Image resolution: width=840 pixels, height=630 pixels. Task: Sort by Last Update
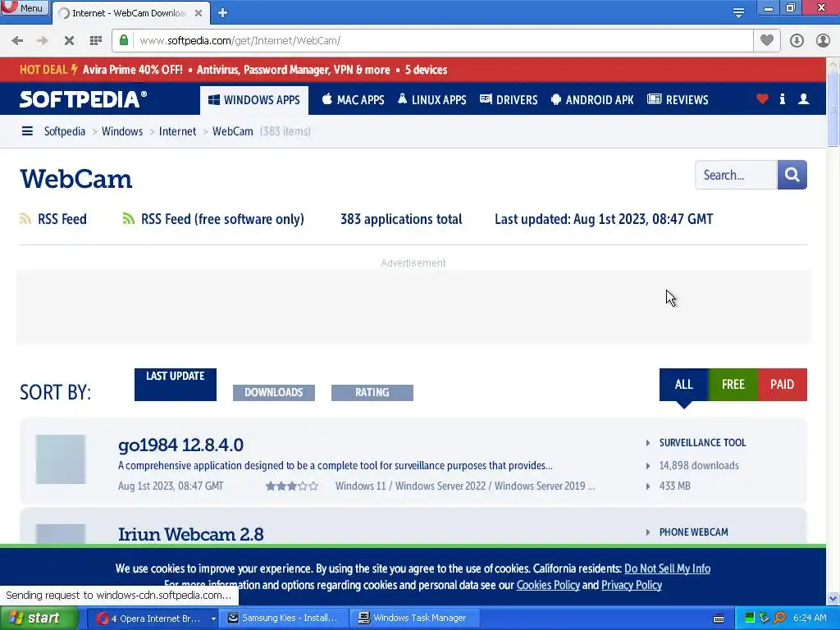coord(176,384)
